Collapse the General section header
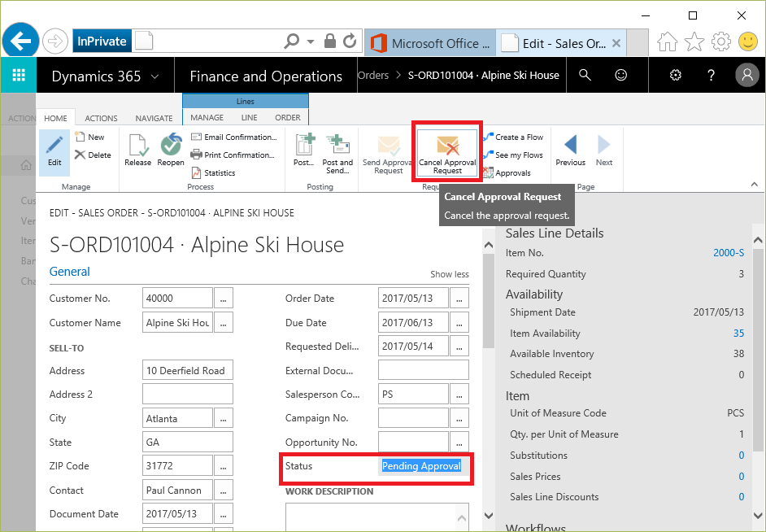766x532 pixels. [70, 272]
